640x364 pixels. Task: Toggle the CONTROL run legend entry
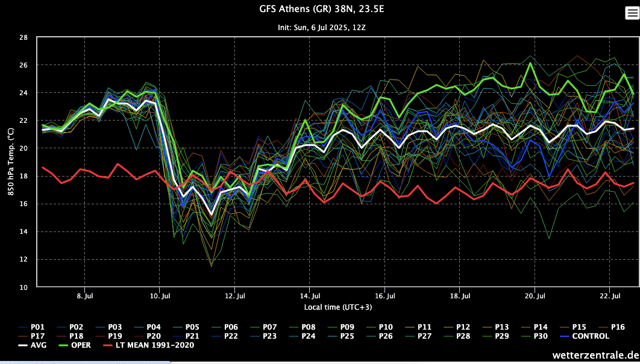pos(586,336)
